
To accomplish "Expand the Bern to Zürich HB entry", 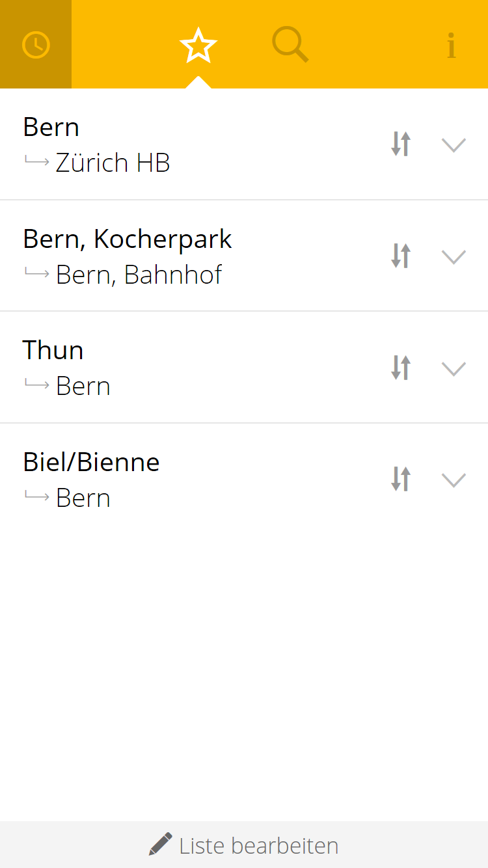I will pos(454,144).
